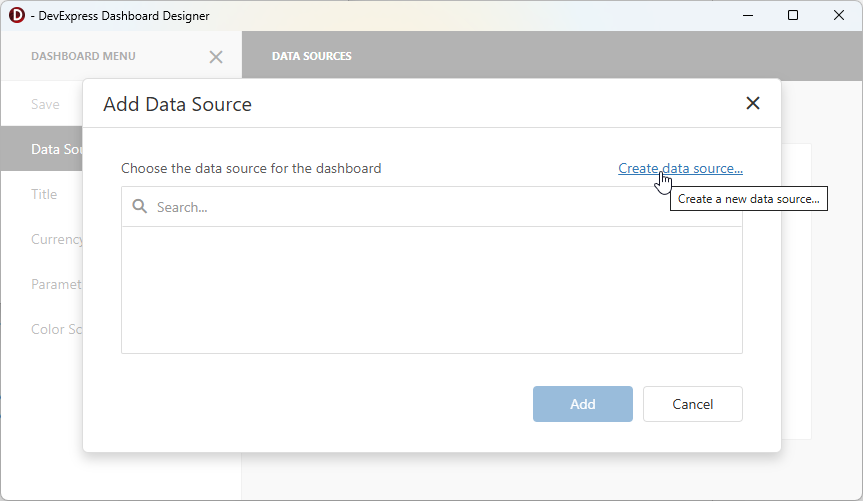Open the Color Scheme menu item

56,329
